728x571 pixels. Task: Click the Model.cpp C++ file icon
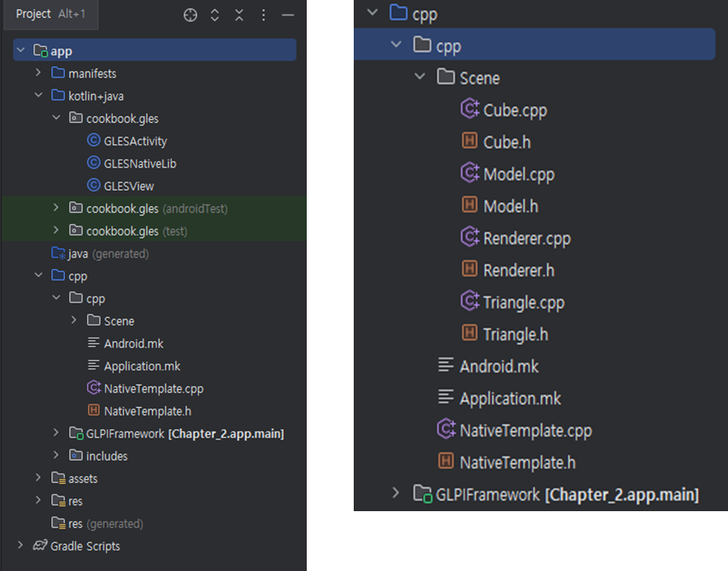tap(470, 173)
